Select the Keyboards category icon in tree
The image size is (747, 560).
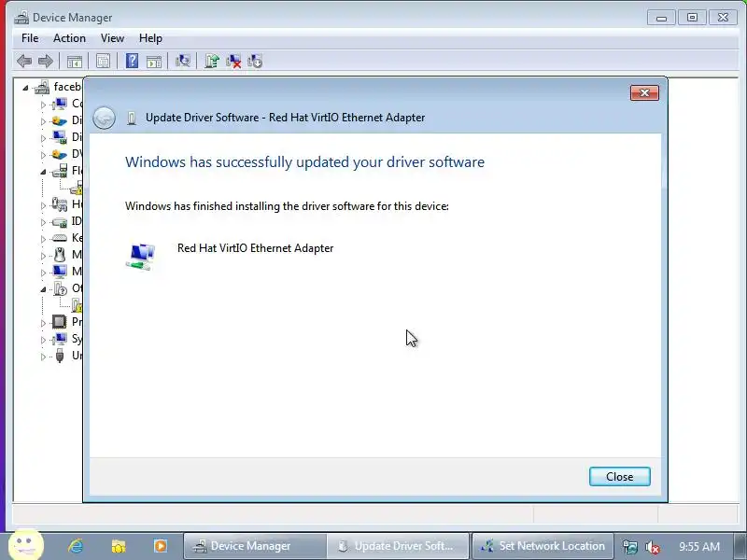pyautogui.click(x=59, y=238)
